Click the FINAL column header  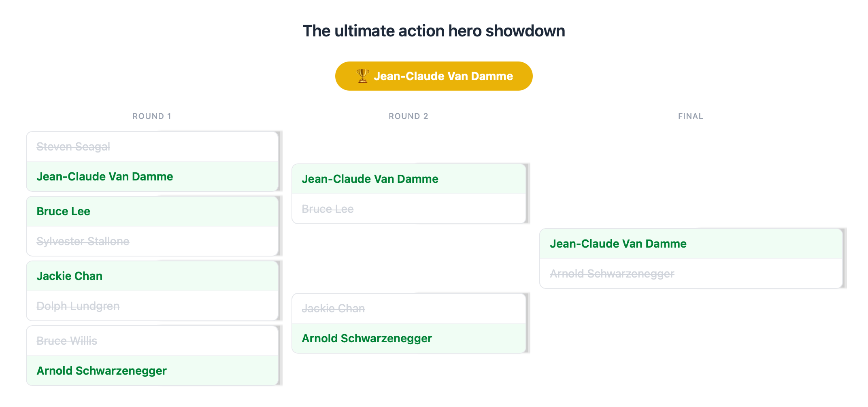(x=690, y=116)
